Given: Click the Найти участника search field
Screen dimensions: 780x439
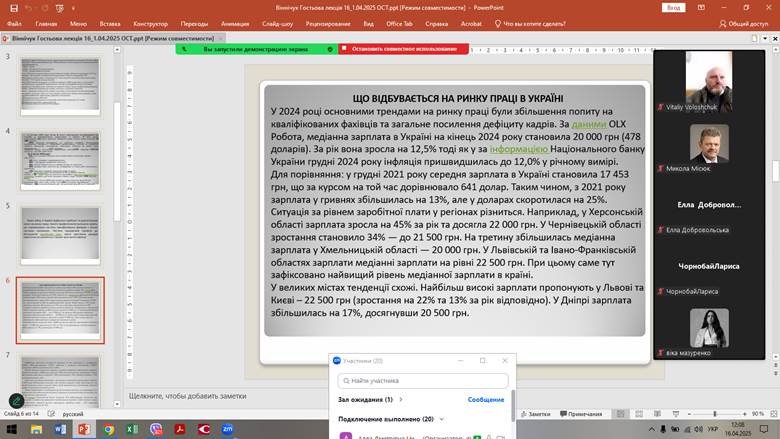Looking at the screenshot, I should 424,380.
